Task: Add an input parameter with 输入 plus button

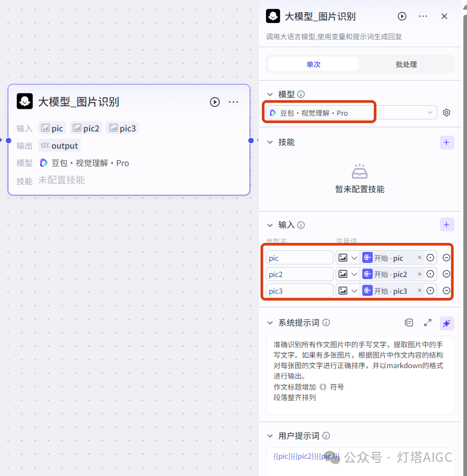Action: [447, 225]
